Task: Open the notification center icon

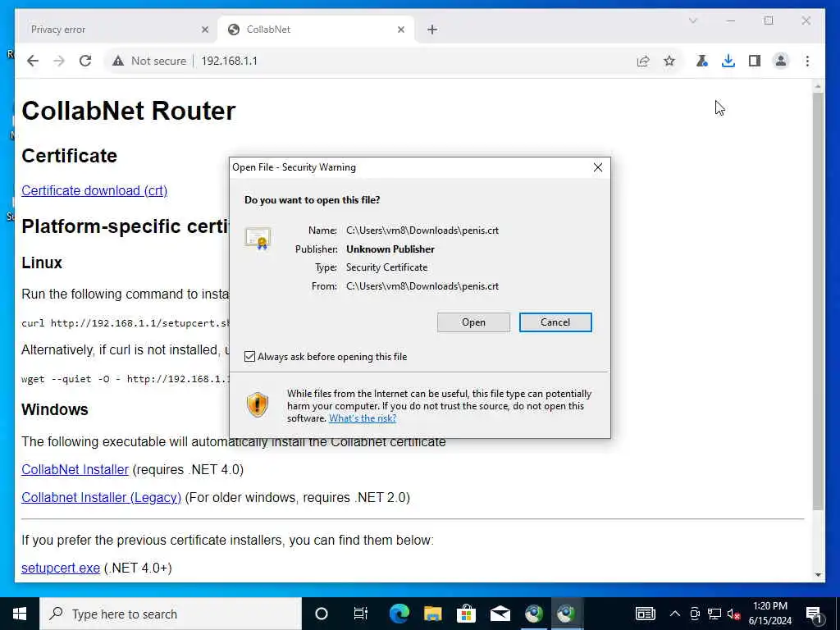Action: click(x=814, y=614)
